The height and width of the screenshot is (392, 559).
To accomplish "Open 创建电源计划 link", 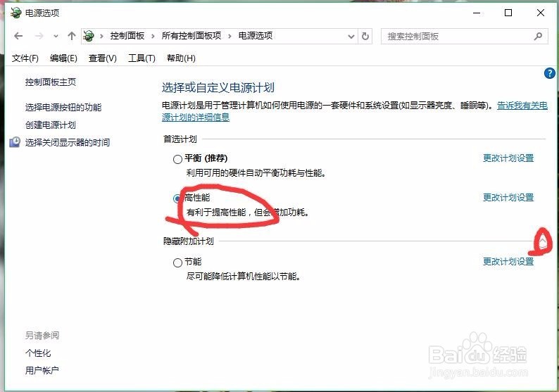I will pyautogui.click(x=51, y=125).
